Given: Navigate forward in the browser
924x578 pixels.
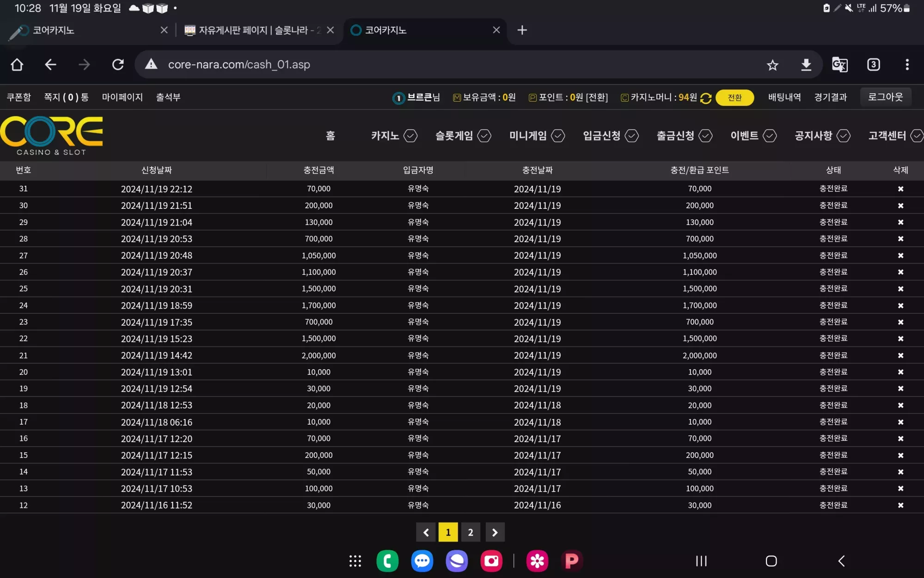Looking at the screenshot, I should (x=84, y=65).
